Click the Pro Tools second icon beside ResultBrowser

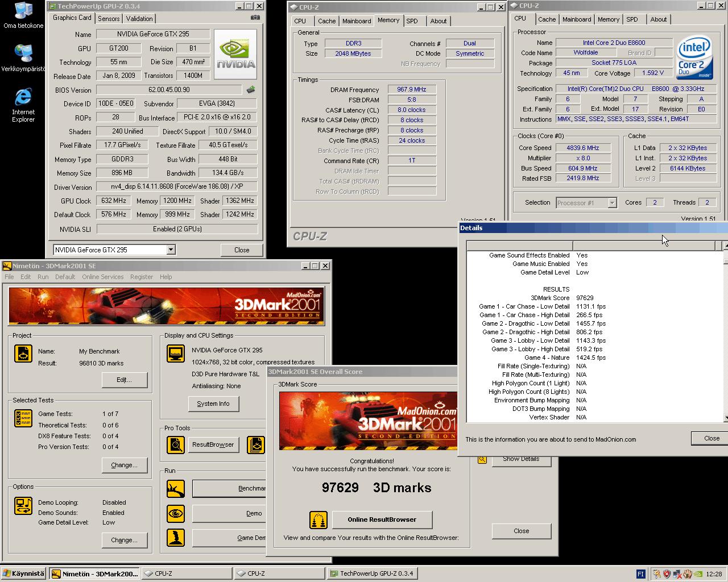click(256, 444)
